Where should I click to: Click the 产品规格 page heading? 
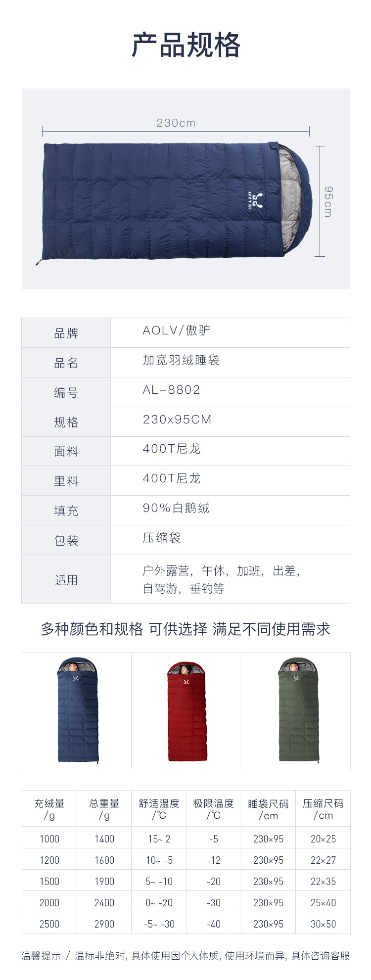186,45
